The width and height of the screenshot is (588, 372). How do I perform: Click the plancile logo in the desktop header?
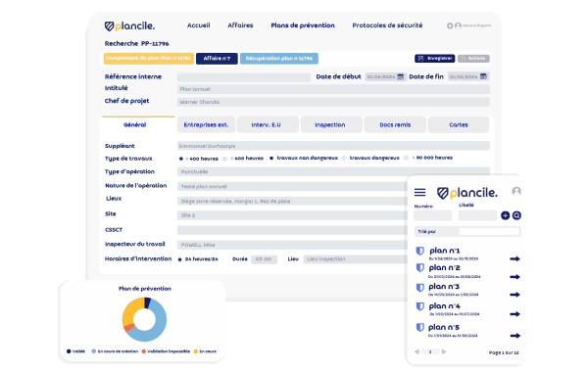129,25
